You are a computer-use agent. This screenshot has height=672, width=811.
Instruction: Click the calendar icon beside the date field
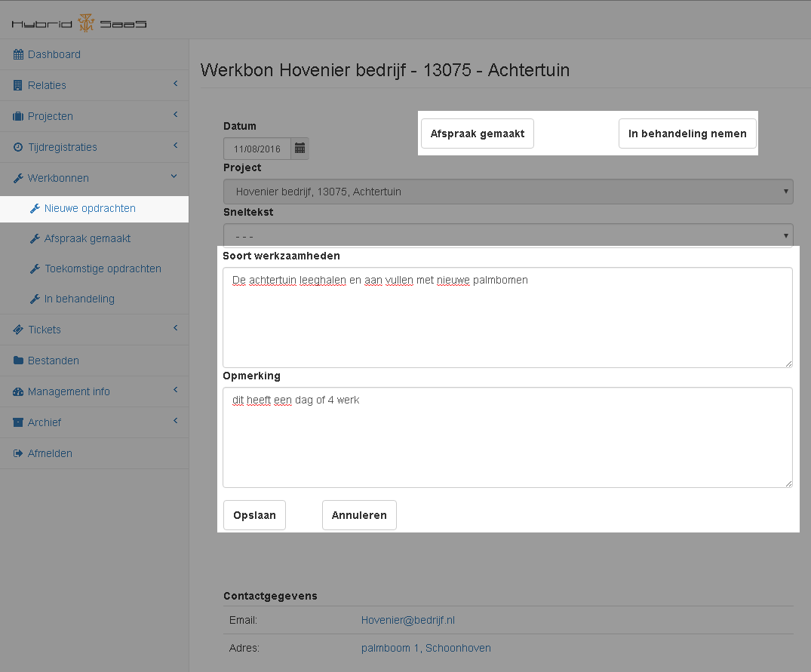point(300,149)
